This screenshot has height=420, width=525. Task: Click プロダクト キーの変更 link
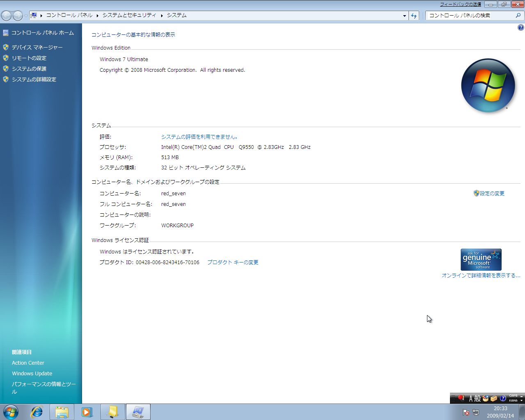click(x=233, y=262)
